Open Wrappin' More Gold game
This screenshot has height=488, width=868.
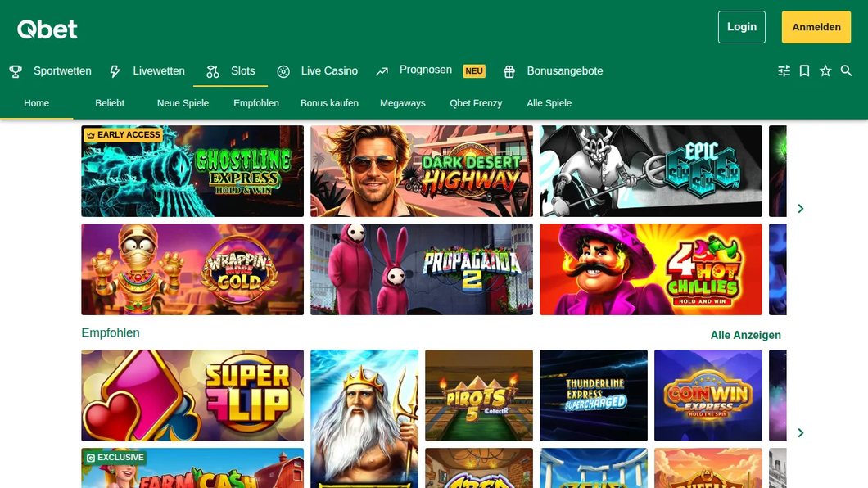192,269
